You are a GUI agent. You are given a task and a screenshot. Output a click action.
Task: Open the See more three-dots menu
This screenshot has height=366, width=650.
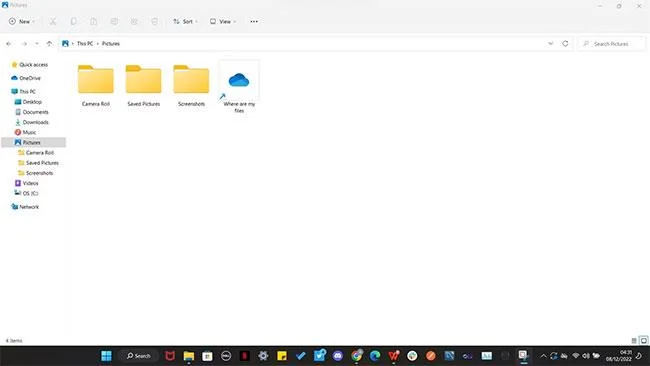coord(254,22)
